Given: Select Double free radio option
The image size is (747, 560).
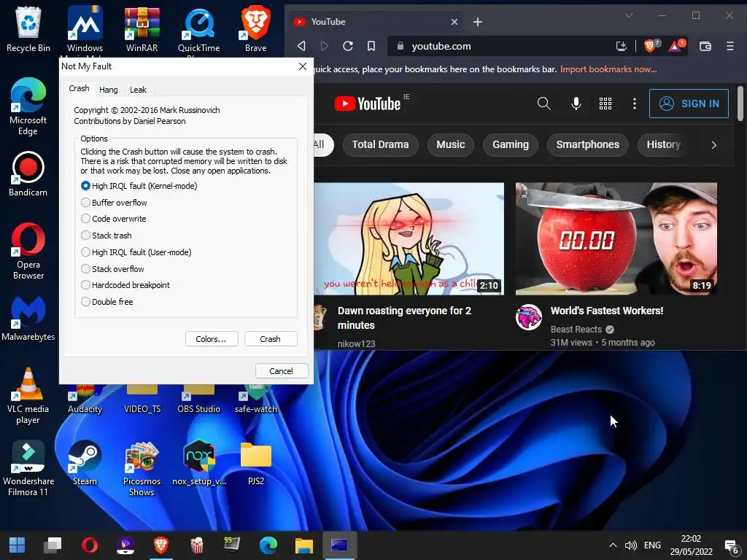Looking at the screenshot, I should click(x=107, y=301).
